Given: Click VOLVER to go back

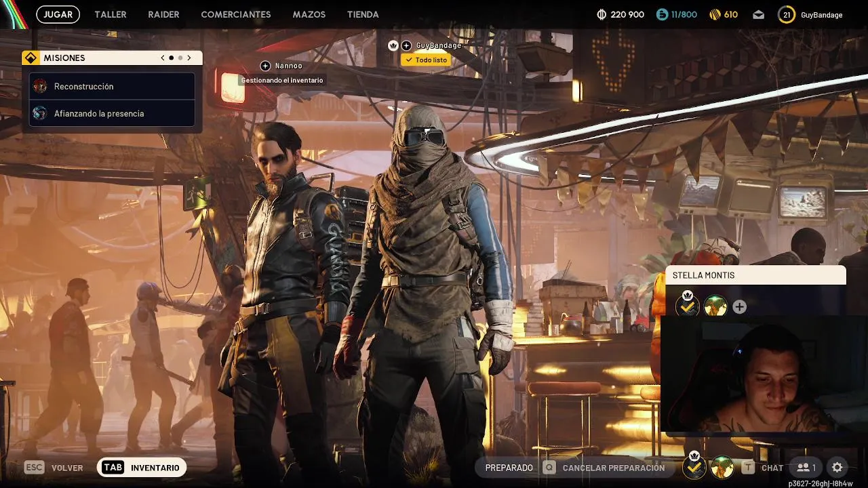Looking at the screenshot, I should tap(67, 468).
